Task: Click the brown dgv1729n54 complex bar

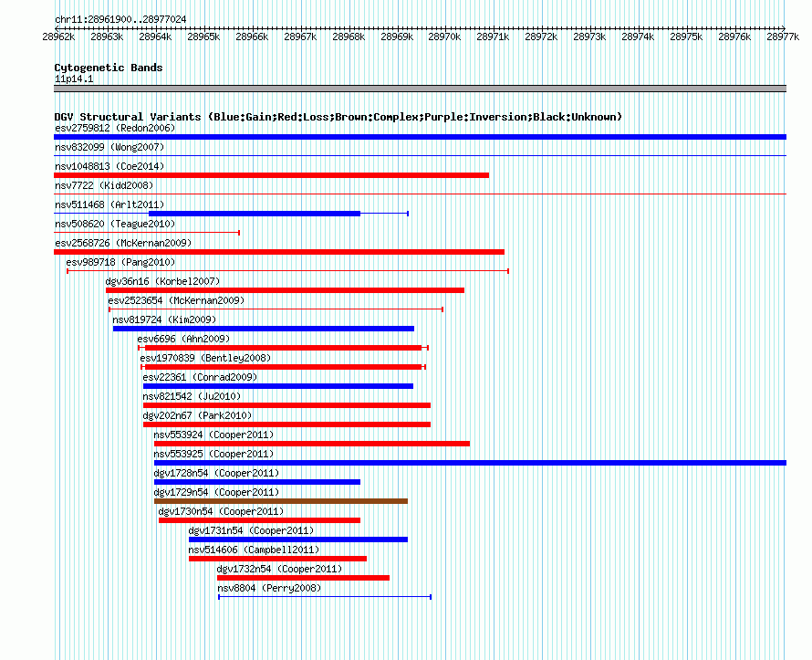Action: tap(281, 501)
